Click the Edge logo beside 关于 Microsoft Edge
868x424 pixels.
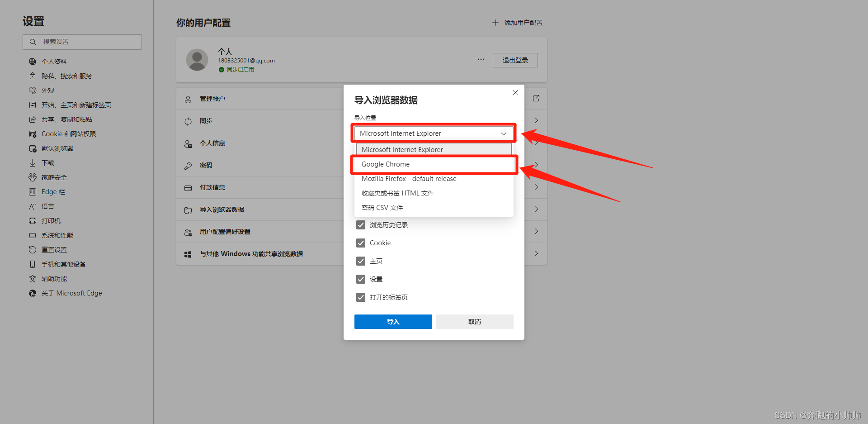(33, 293)
